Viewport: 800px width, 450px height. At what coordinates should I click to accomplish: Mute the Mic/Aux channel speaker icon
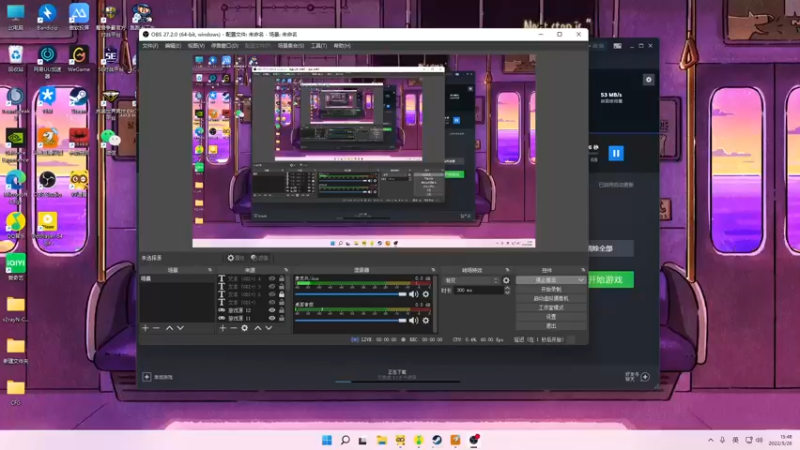413,294
